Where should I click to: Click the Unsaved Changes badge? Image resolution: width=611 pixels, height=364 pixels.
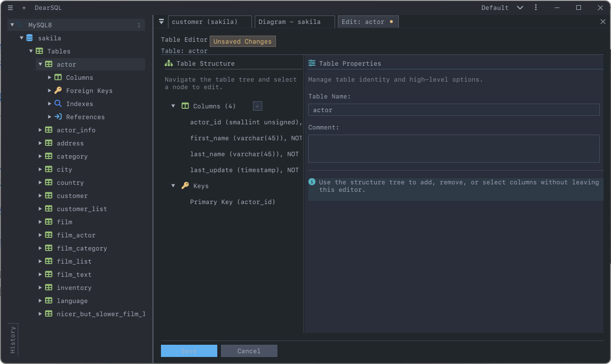(x=243, y=41)
